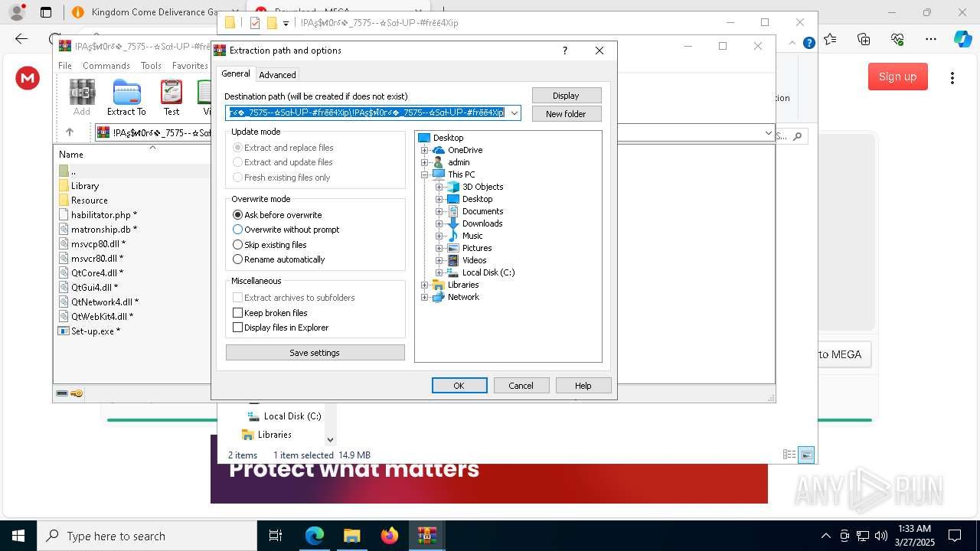Expand the Downloads tree node
The width and height of the screenshot is (980, 551).
(439, 223)
